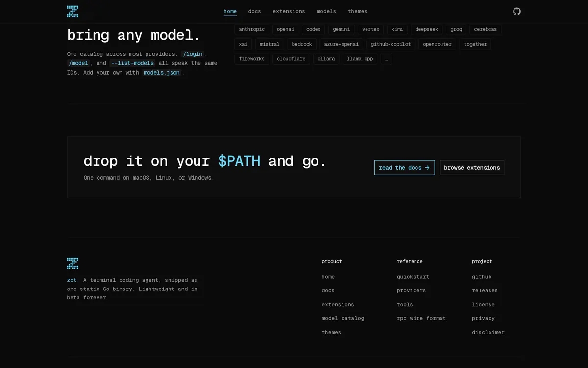Click the /login inline code text
This screenshot has height=368, width=588.
pyautogui.click(x=193, y=54)
